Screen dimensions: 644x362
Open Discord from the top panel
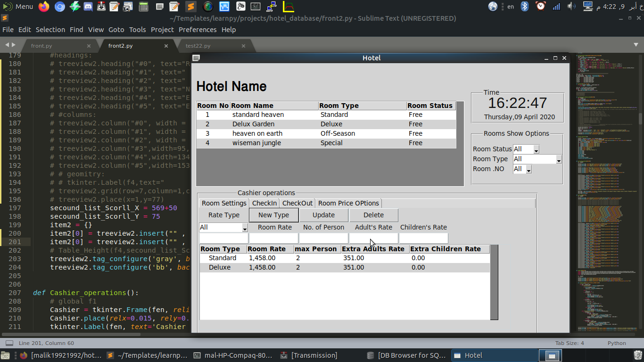click(x=88, y=6)
